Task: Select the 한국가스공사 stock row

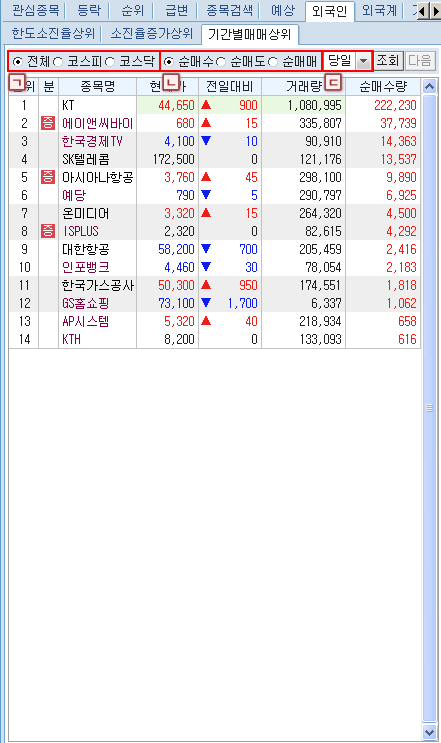Action: pos(215,285)
